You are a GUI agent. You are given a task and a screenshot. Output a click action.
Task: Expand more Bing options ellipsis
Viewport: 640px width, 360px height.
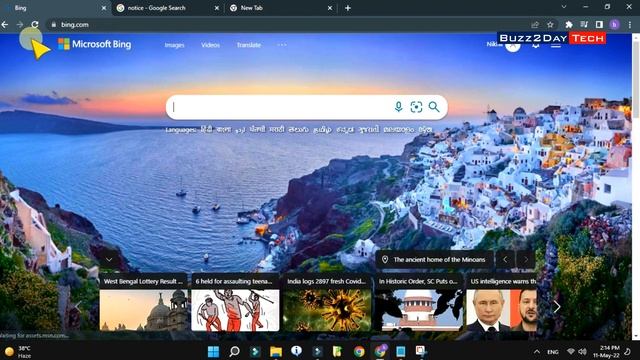(282, 45)
